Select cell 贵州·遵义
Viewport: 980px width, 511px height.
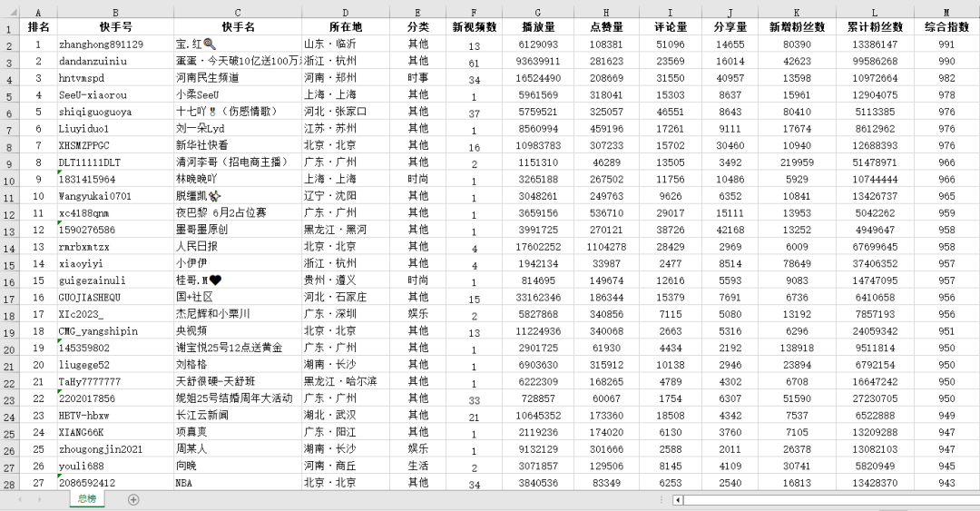pos(346,280)
